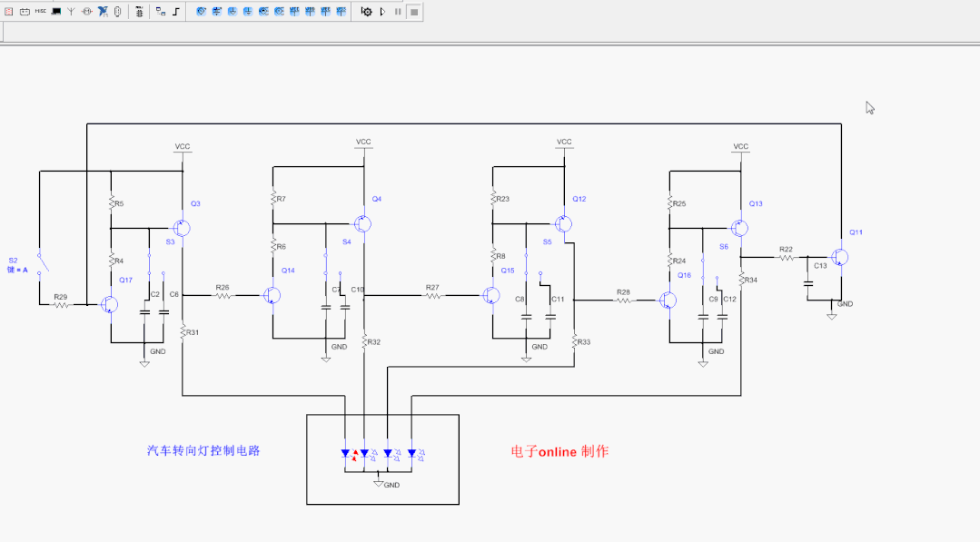Open the first source component icon in toolbar
Image resolution: width=980 pixels, height=542 pixels.
pyautogui.click(x=9, y=12)
